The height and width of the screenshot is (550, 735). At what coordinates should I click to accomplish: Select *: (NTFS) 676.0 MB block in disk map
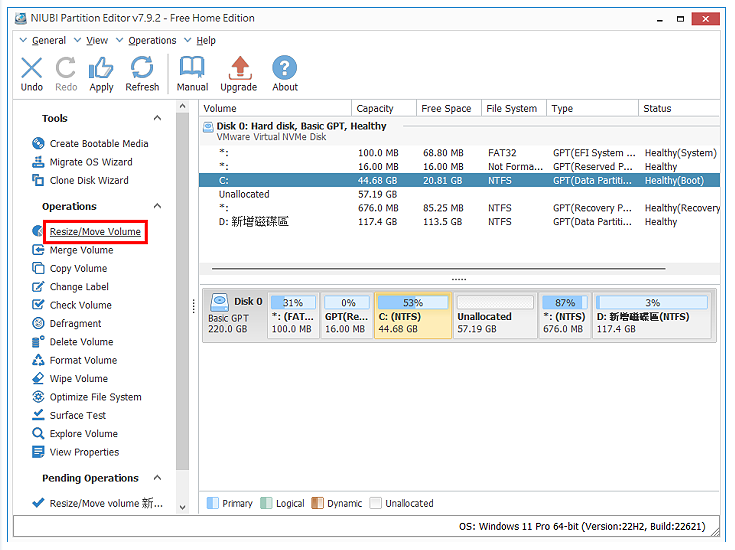[564, 315]
